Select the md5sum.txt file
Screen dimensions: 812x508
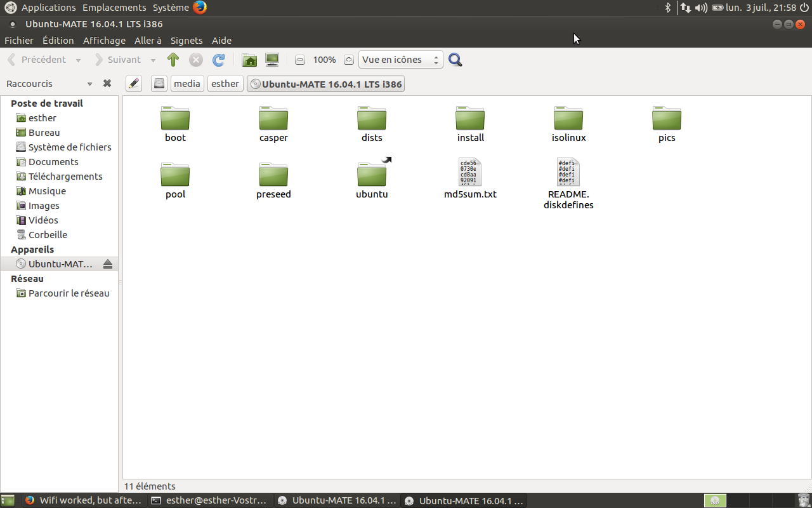pyautogui.click(x=470, y=180)
